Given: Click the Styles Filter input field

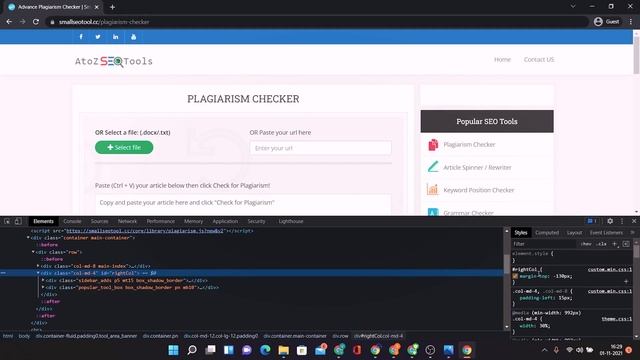Looking at the screenshot, I should point(544,244).
